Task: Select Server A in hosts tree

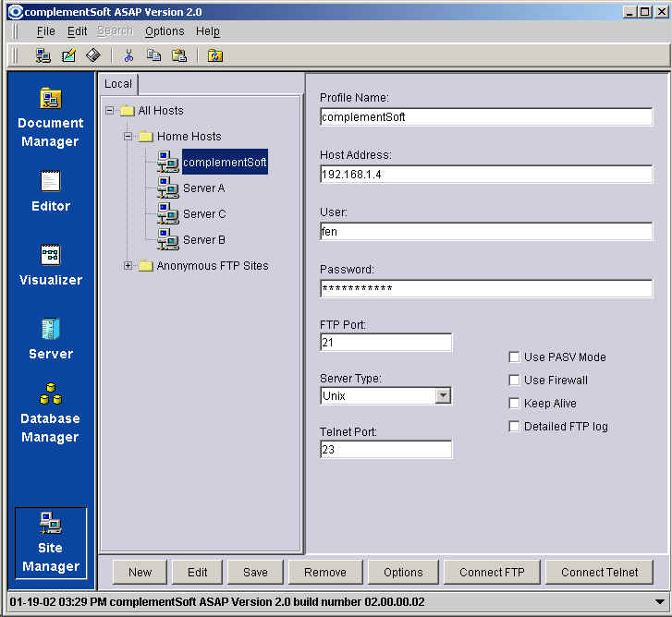Action: tap(204, 188)
